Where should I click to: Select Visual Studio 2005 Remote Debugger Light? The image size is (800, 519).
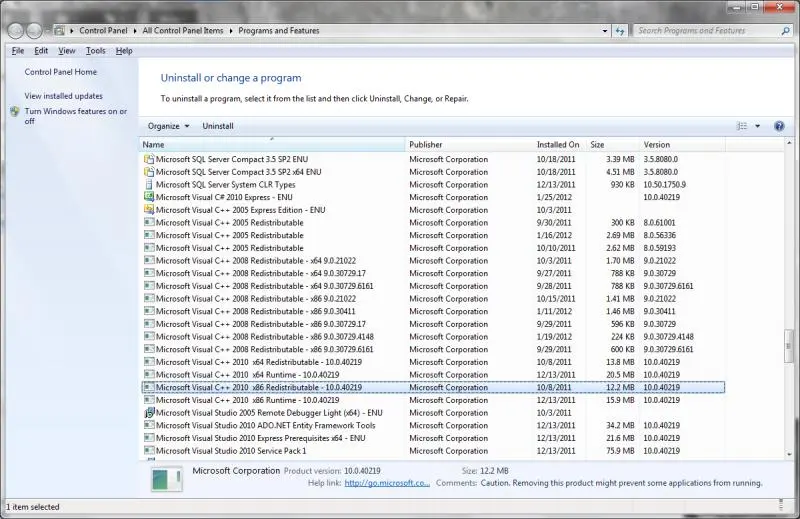(269, 412)
